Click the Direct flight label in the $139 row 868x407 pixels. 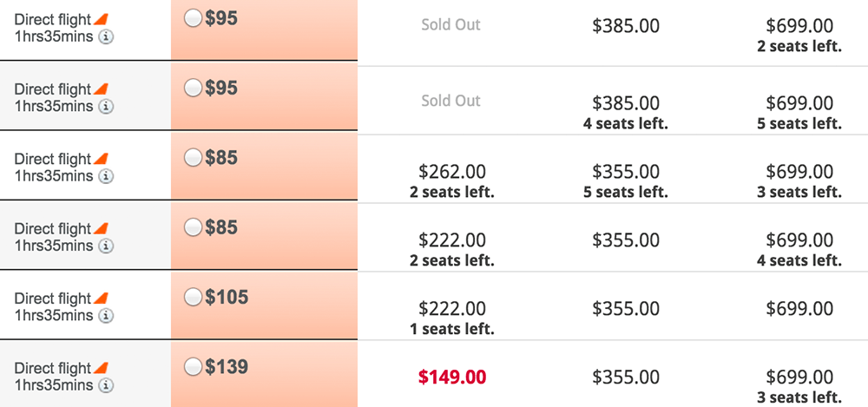(53, 368)
